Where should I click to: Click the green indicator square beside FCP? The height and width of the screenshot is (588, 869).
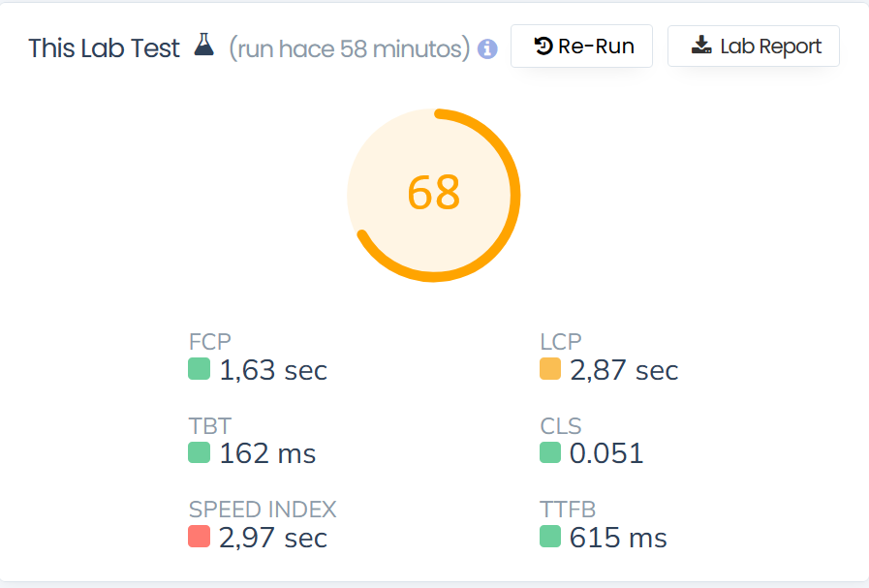click(197, 370)
